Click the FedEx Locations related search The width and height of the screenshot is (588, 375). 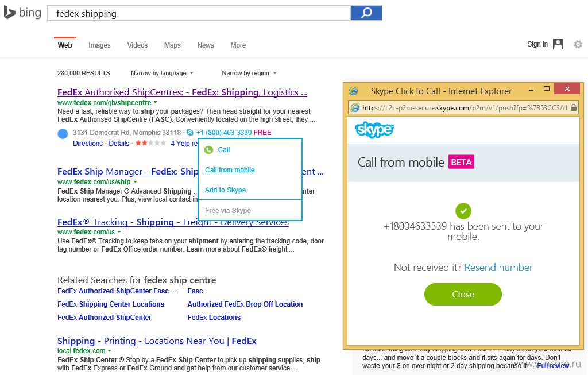(x=214, y=317)
